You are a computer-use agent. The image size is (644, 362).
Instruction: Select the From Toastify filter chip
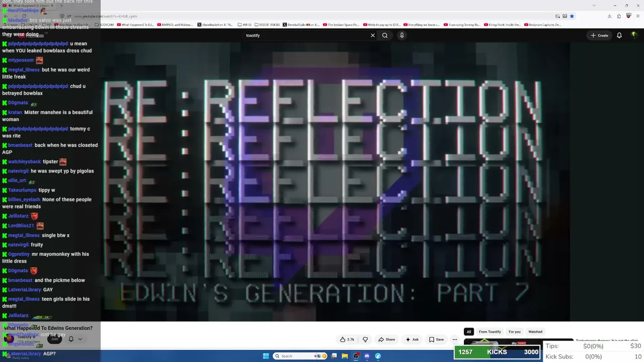490,332
